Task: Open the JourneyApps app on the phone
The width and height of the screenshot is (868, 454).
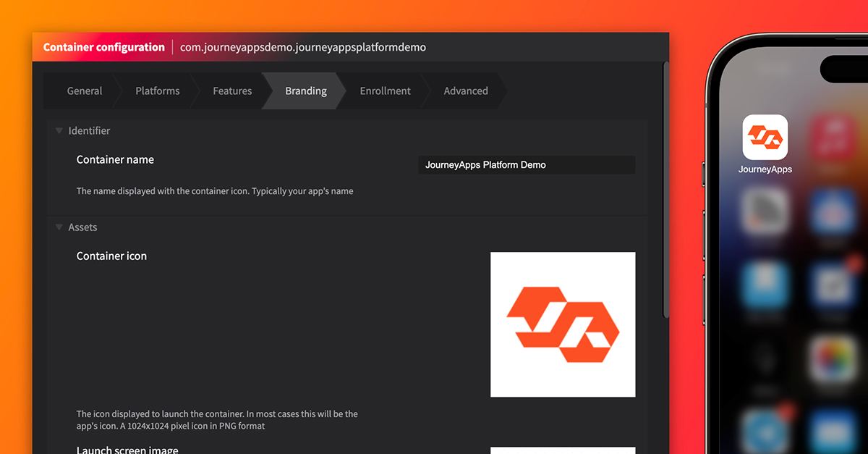Action: point(765,138)
